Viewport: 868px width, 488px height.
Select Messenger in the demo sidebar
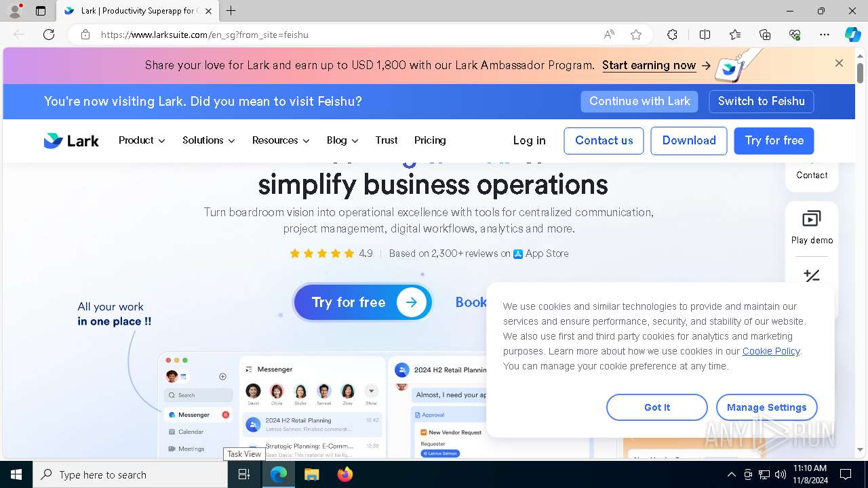198,415
